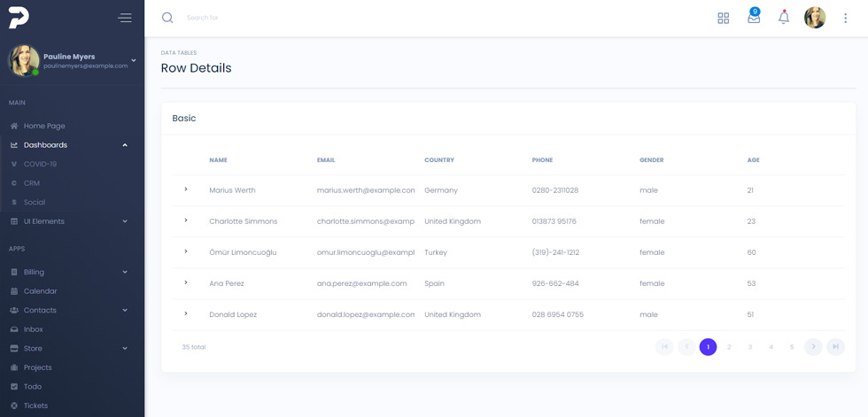Click the Todo check icon in sidebar
This screenshot has width=868, height=417.
pyautogui.click(x=14, y=387)
